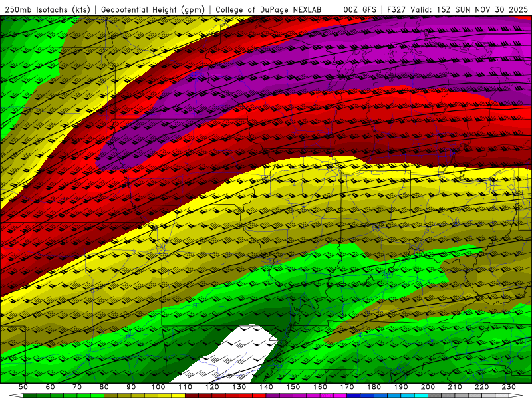Click 'F327 Valid: 15Z SUN NOV 30 2025' text
Screen dimensions: 532x399
click(458, 10)
